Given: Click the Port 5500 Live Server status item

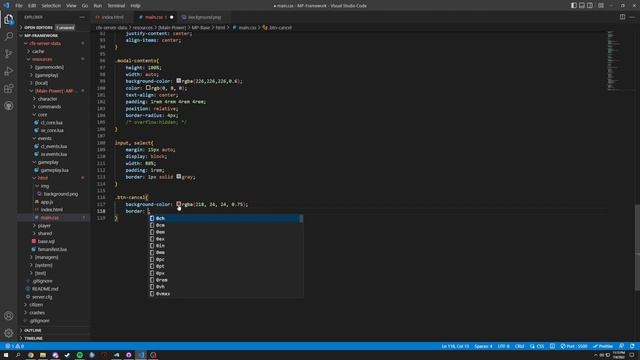Looking at the screenshot, I should click(x=574, y=346).
